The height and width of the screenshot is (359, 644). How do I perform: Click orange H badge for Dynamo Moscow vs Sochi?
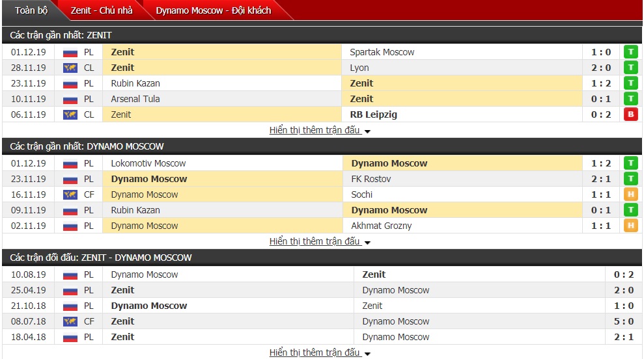(631, 194)
